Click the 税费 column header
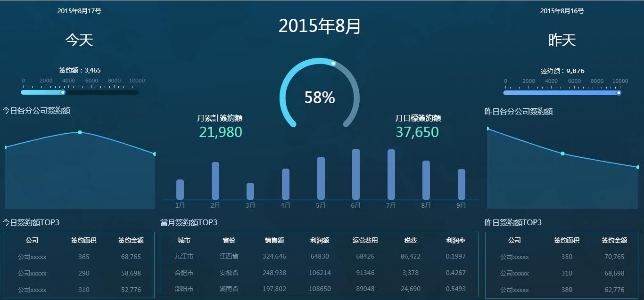This screenshot has width=644, height=300. (x=411, y=240)
